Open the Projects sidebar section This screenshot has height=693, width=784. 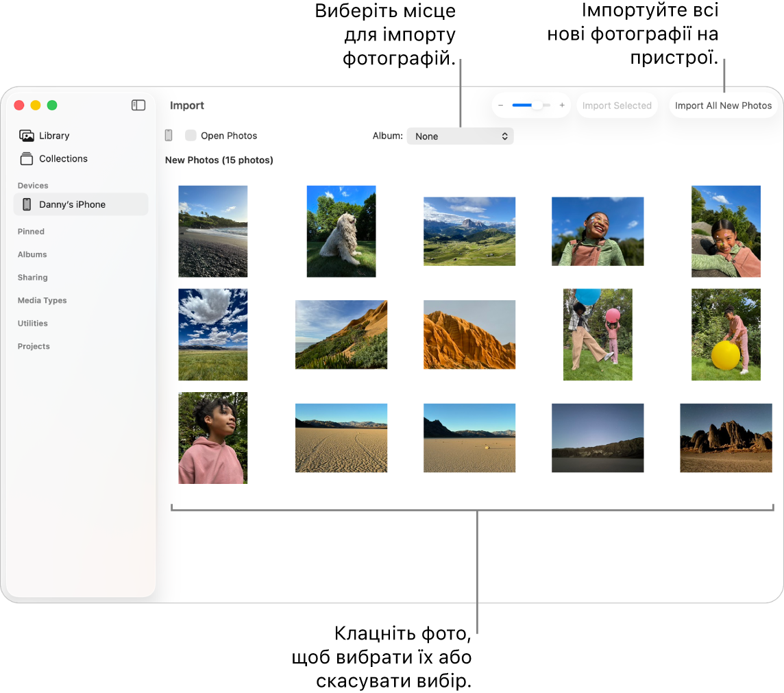pos(34,346)
